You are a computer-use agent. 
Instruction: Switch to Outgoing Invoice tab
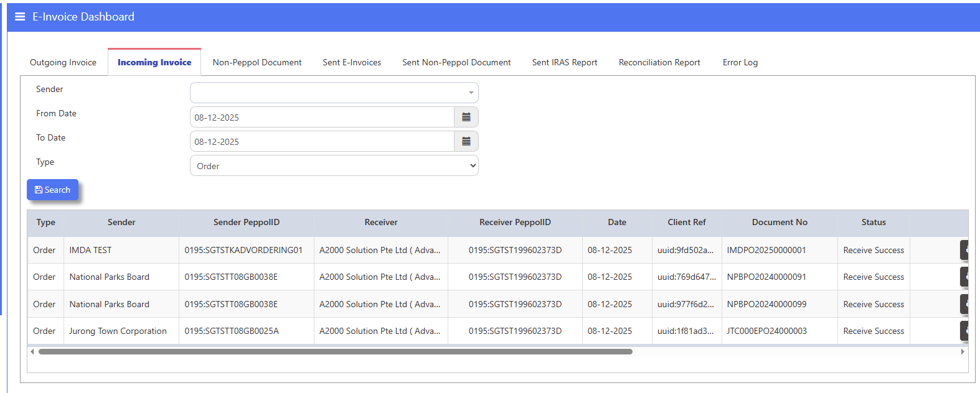63,62
